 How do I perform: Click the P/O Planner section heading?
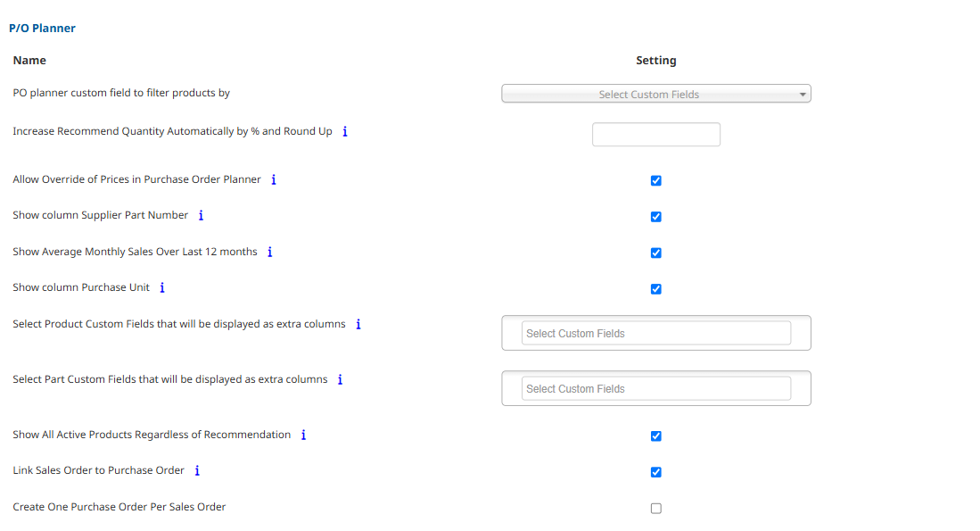coord(42,29)
